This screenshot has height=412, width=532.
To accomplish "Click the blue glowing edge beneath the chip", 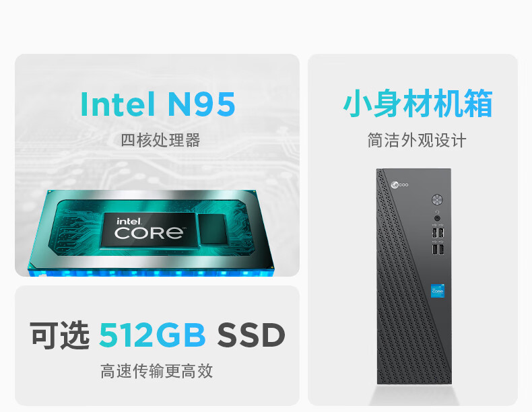I will (x=151, y=272).
